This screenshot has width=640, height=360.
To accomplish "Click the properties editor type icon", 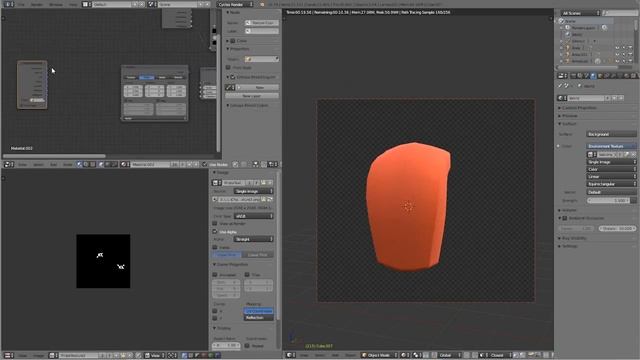I will (563, 76).
